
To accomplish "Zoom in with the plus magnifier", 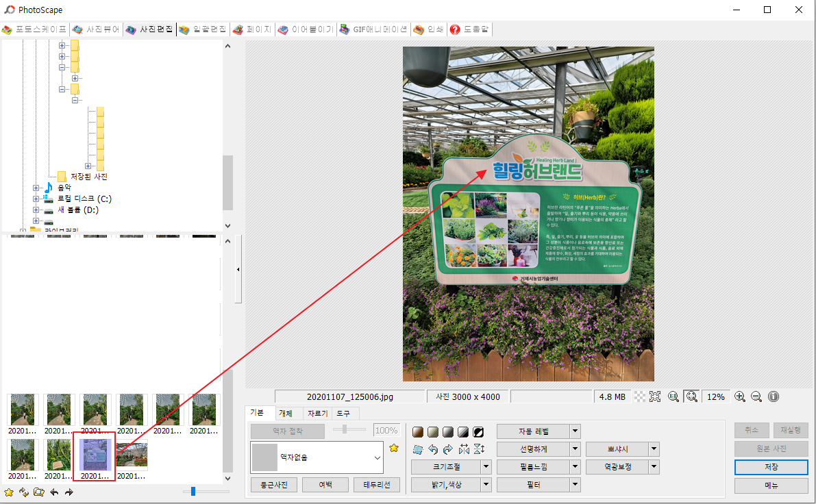I will [739, 397].
